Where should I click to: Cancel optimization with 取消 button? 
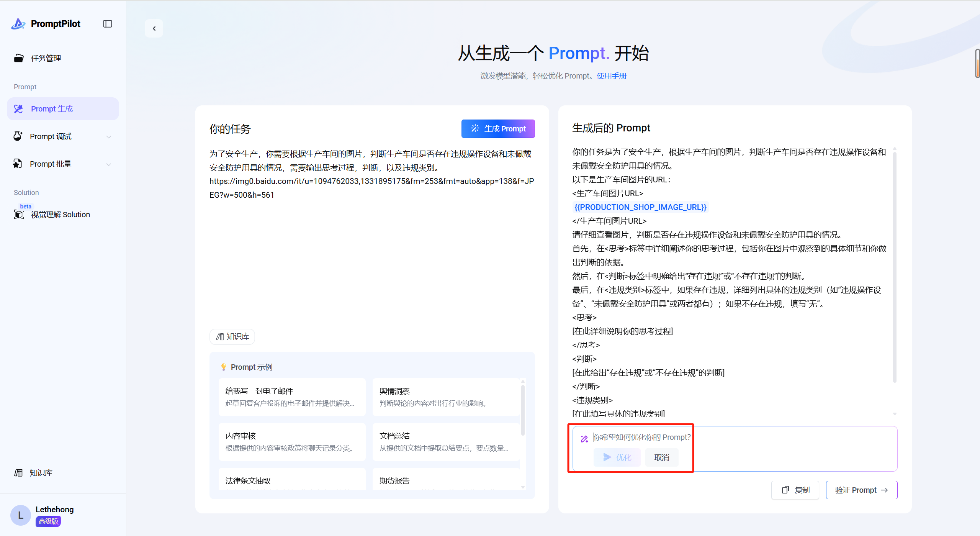(661, 457)
